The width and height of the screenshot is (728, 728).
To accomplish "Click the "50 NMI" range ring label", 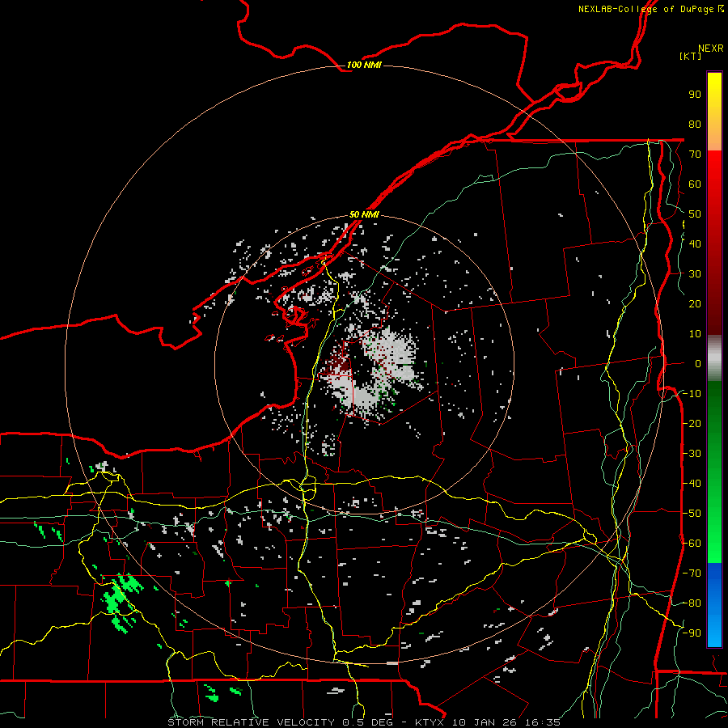I will click(364, 214).
